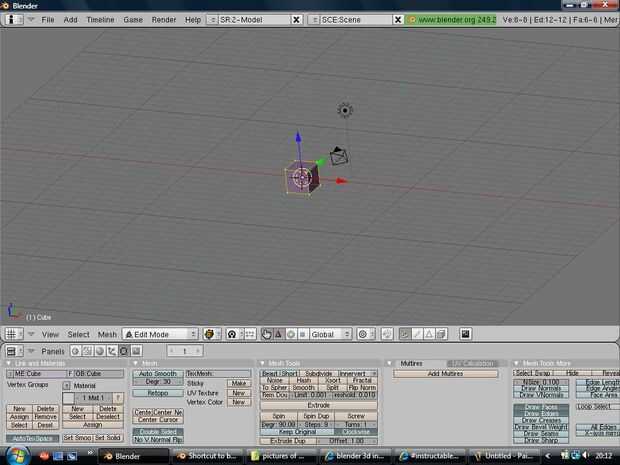This screenshot has height=465, width=620.
Task: Click the Info window type icon
Action: (x=14, y=19)
